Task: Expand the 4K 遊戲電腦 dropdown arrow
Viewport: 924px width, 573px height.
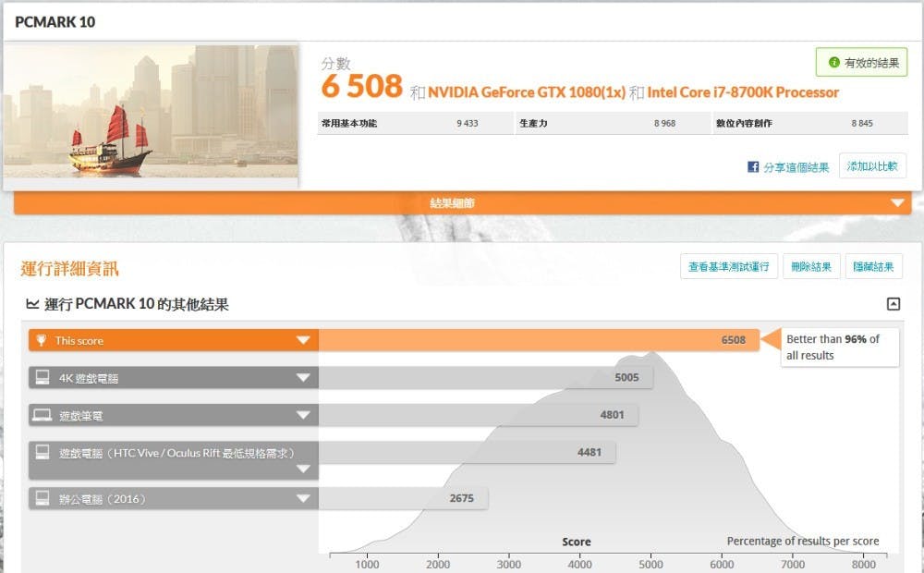Action: point(303,377)
